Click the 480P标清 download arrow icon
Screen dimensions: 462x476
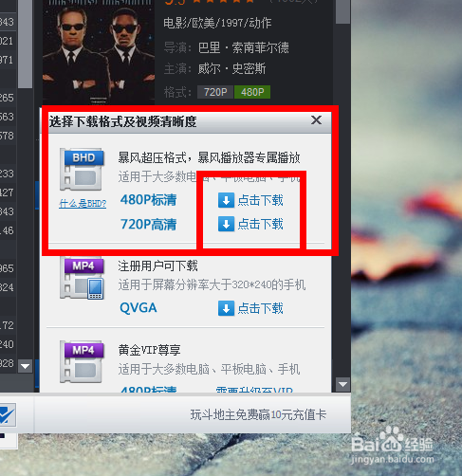[x=226, y=200]
